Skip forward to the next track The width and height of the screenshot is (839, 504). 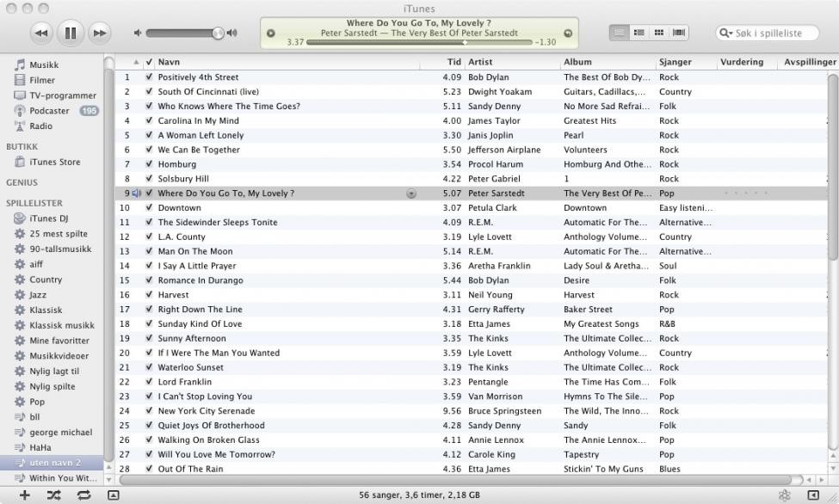pyautogui.click(x=100, y=34)
